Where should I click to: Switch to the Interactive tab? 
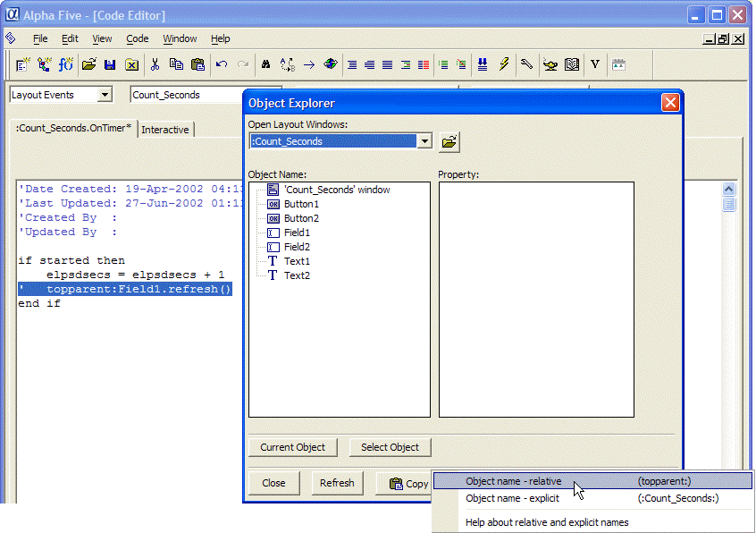(165, 130)
